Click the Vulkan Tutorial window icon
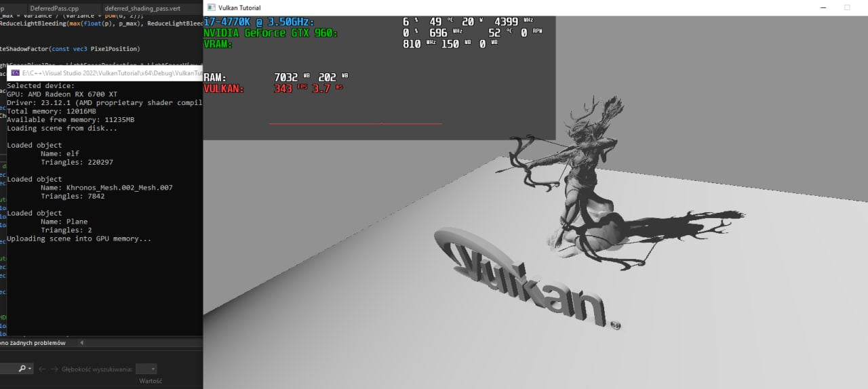Viewport: 868px width, 389px height. point(212,7)
